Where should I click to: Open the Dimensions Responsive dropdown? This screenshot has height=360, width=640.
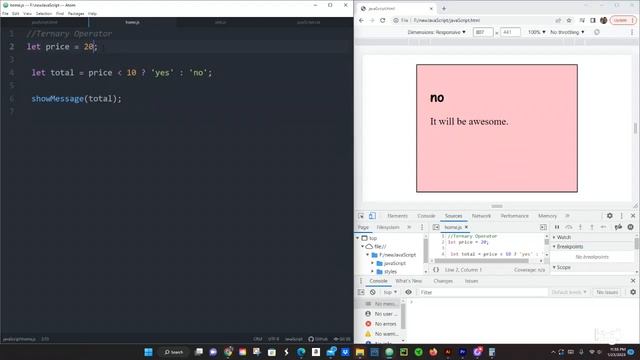[x=436, y=32]
